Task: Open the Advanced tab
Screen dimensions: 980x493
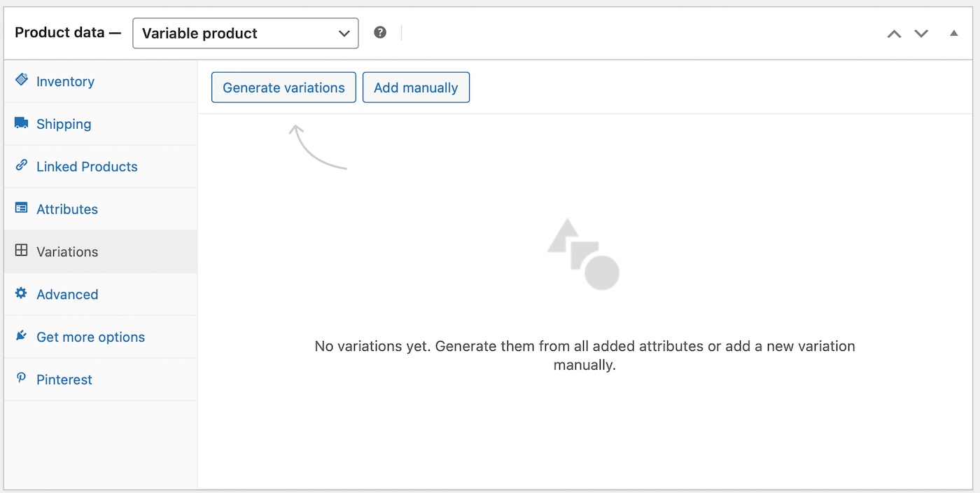Action: click(x=66, y=294)
